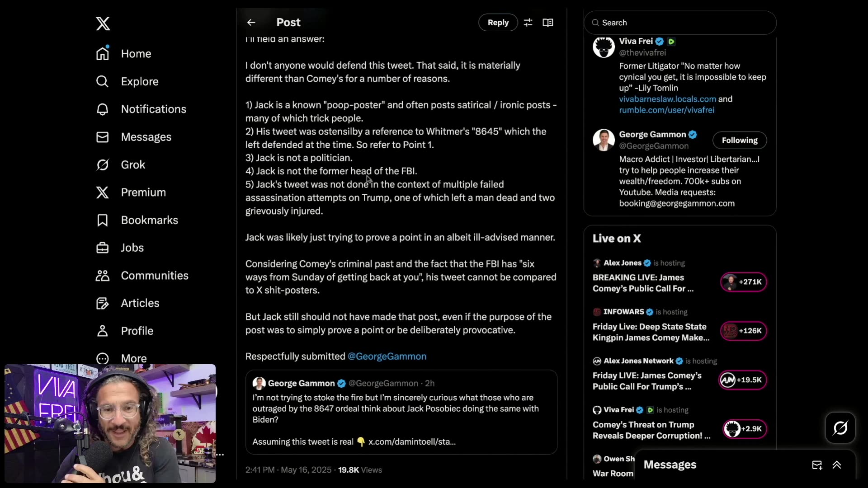
Task: Click the Reply button
Action: (498, 23)
